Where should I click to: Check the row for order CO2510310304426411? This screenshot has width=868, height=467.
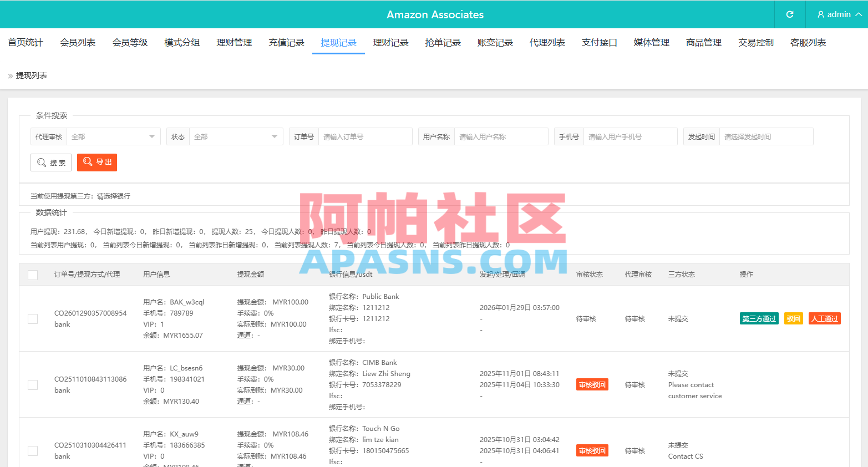pos(33,451)
